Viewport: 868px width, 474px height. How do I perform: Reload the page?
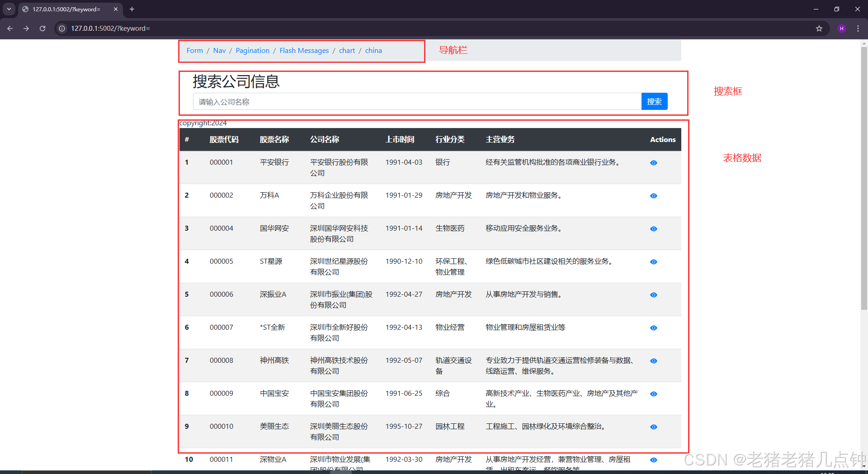[x=42, y=28]
